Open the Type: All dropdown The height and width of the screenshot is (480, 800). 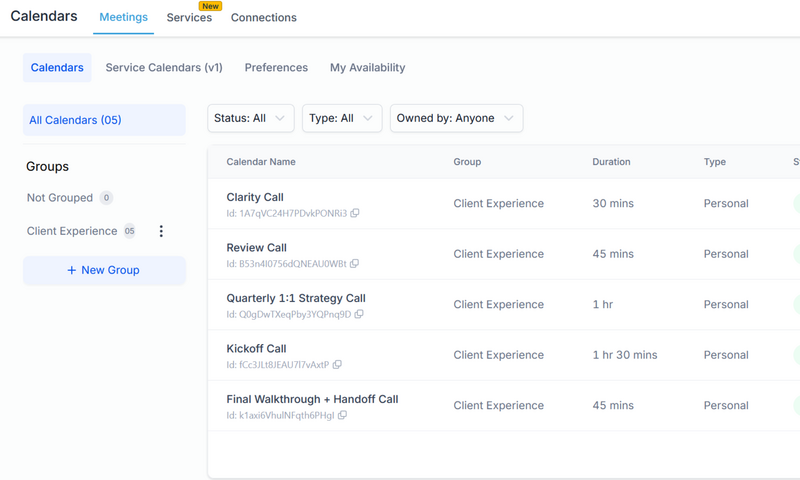coord(341,118)
